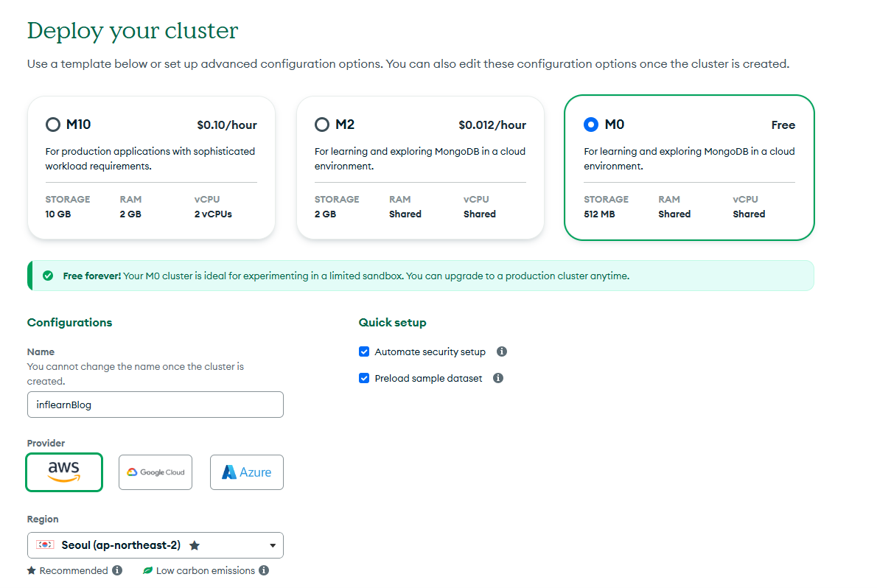Select the M0 free cluster radio button
877x588 pixels.
point(590,125)
